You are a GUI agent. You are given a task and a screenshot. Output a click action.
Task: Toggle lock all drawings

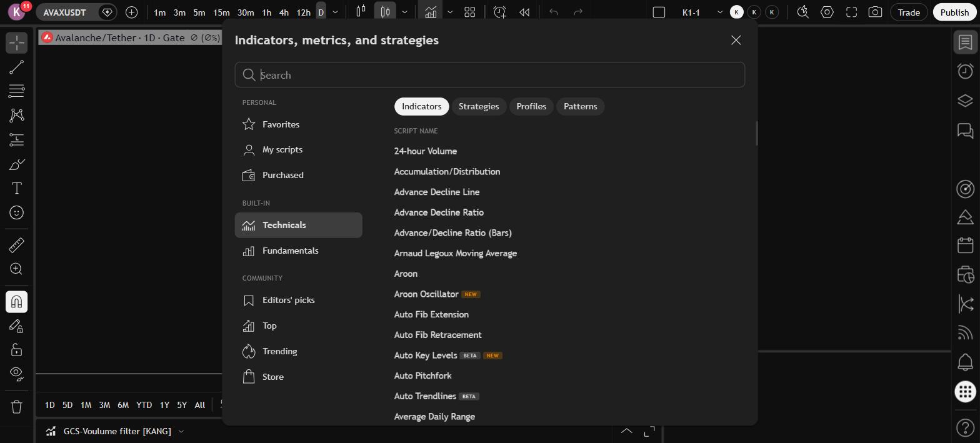click(16, 350)
